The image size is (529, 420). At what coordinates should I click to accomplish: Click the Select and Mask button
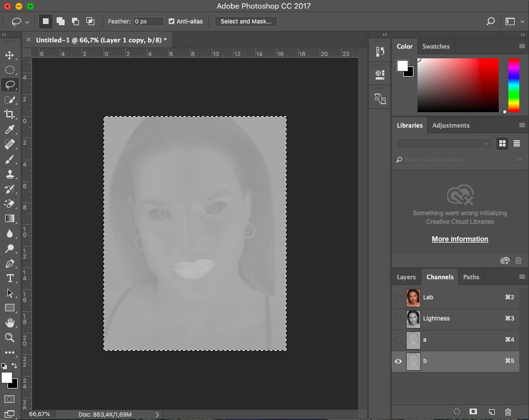pos(246,21)
